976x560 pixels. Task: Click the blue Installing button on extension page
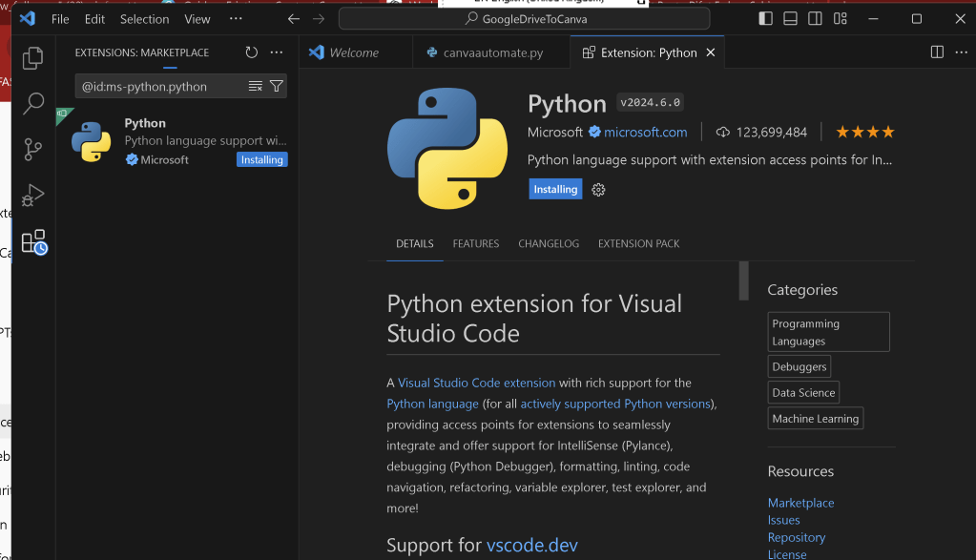(x=555, y=189)
